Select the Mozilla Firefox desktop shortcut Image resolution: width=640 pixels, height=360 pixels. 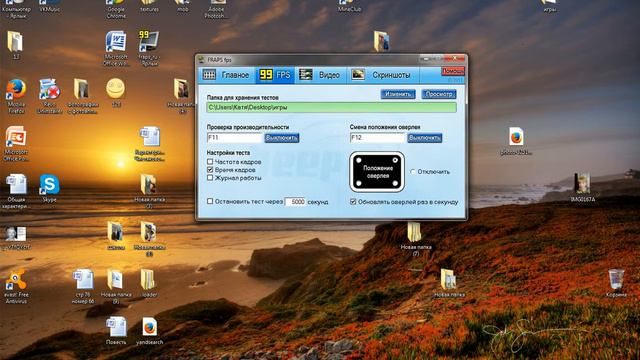pos(16,97)
